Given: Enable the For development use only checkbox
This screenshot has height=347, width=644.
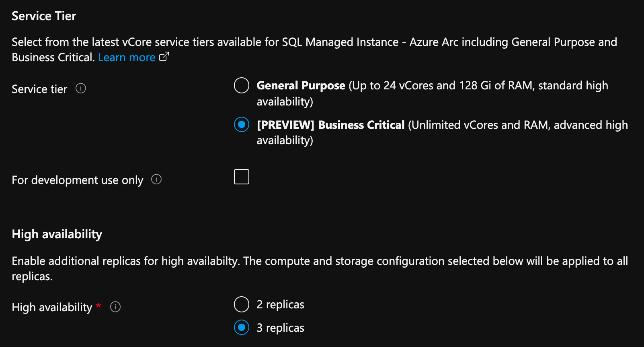Looking at the screenshot, I should [241, 176].
